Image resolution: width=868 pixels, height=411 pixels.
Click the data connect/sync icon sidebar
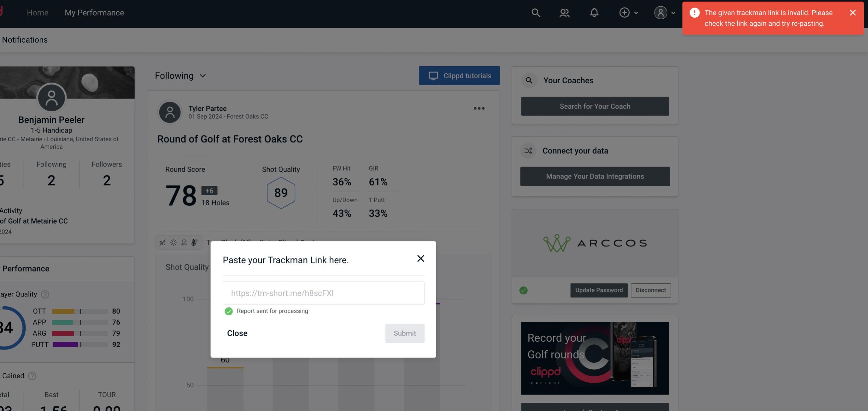coord(528,151)
